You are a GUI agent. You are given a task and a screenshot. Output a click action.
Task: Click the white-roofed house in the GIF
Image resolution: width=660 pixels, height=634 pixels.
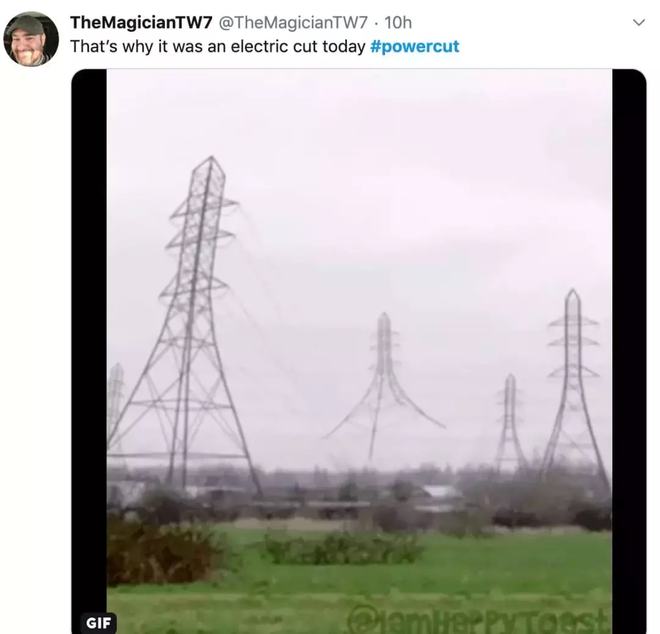click(x=437, y=494)
